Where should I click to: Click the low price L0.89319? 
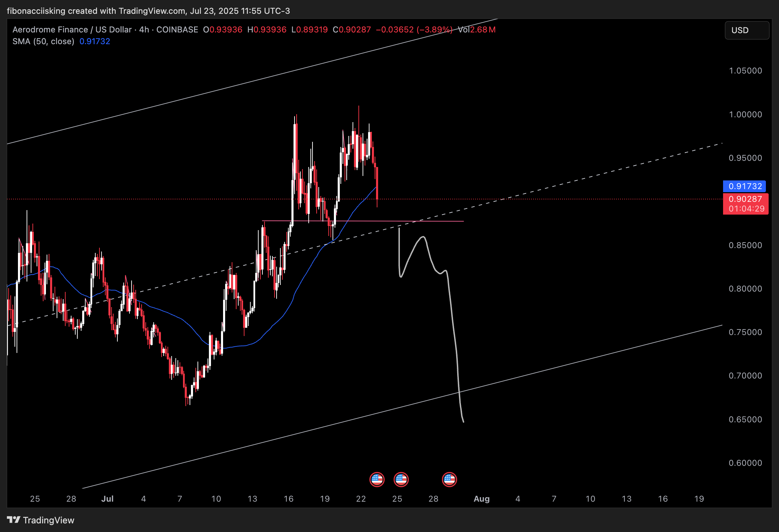click(310, 30)
